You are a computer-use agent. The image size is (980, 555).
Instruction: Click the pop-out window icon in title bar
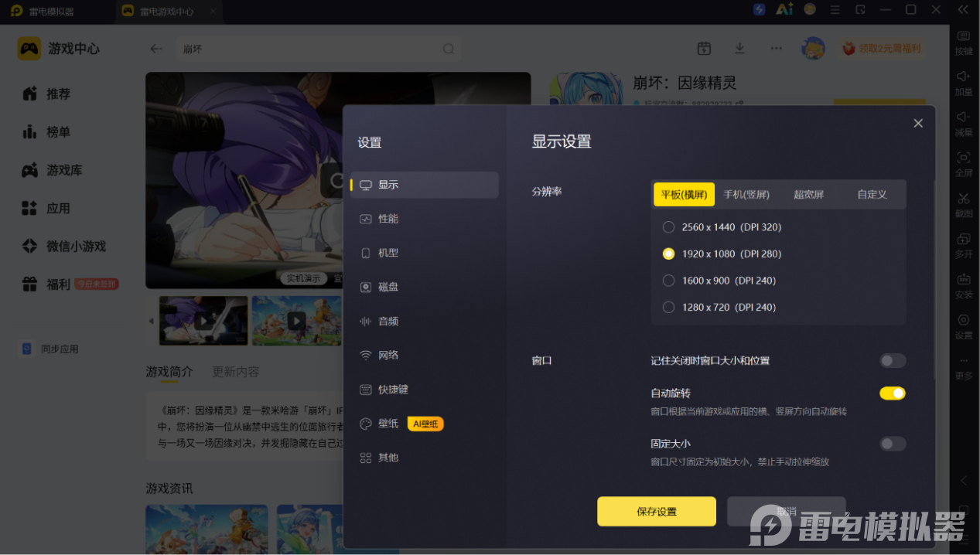[860, 9]
